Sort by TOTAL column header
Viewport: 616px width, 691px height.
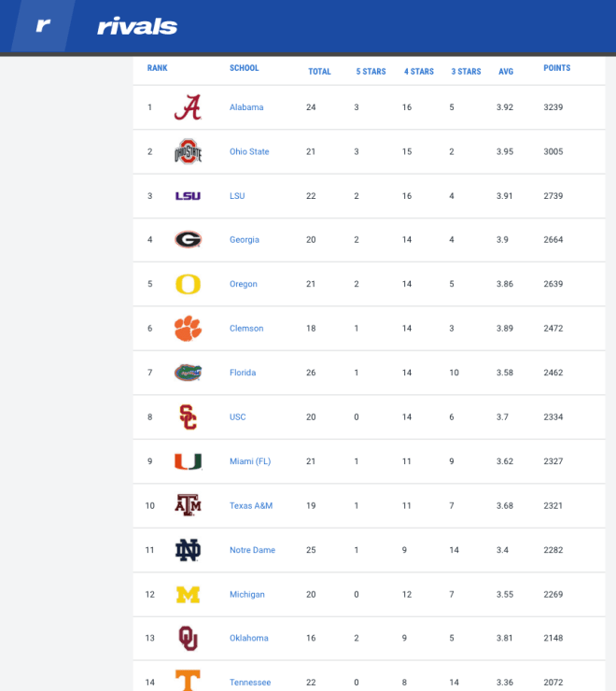coord(319,71)
